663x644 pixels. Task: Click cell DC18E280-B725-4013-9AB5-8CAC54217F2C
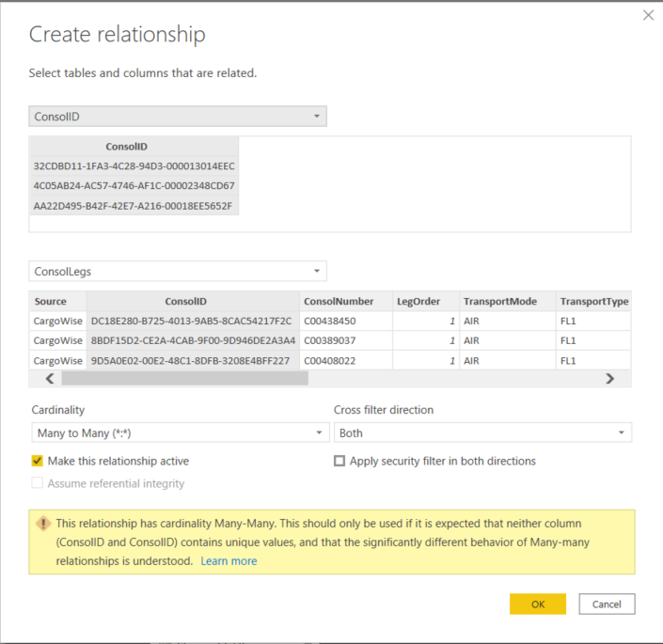[x=193, y=322]
